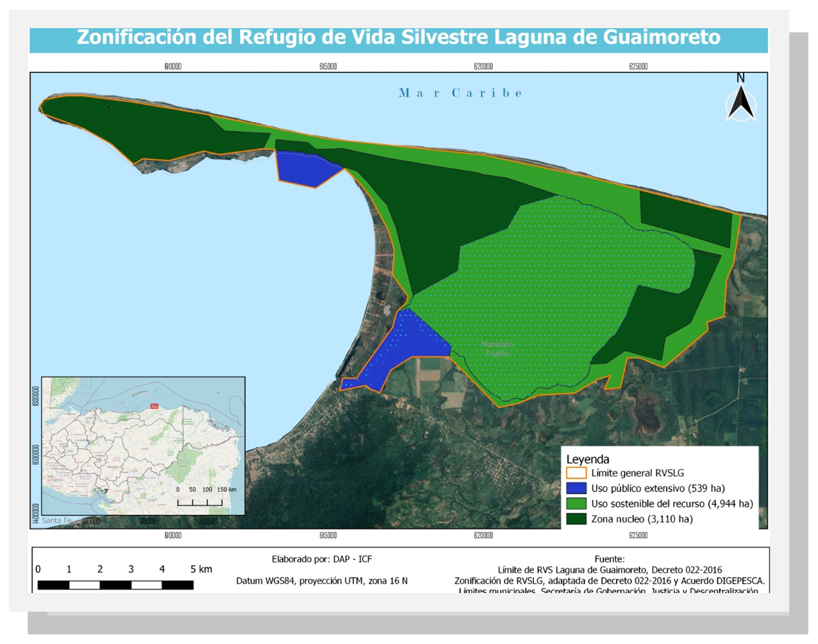Image resolution: width=818 pixels, height=644 pixels.
Task: Click the orange Límite general RVSLG legend swatch
Action: [576, 473]
